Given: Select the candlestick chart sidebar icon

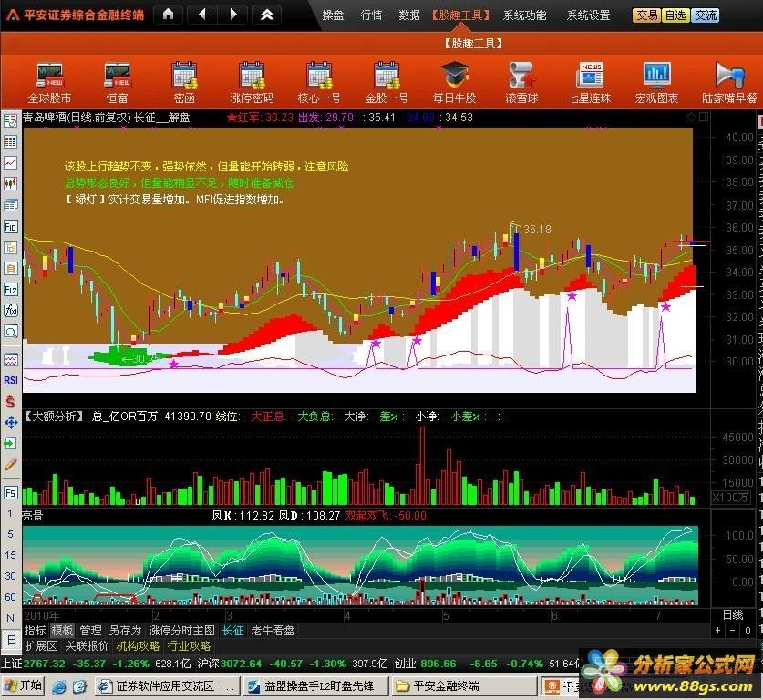Looking at the screenshot, I should (x=11, y=184).
